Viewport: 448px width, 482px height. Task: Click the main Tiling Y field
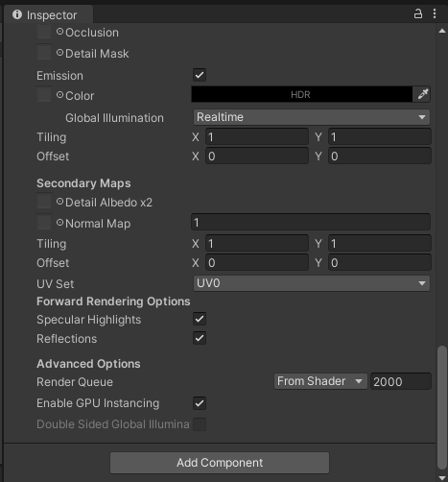tap(380, 137)
